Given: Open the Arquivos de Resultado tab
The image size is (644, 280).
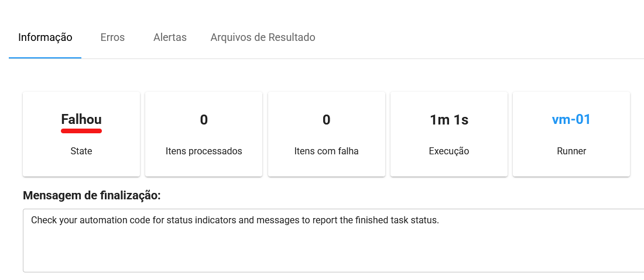Looking at the screenshot, I should tap(263, 37).
